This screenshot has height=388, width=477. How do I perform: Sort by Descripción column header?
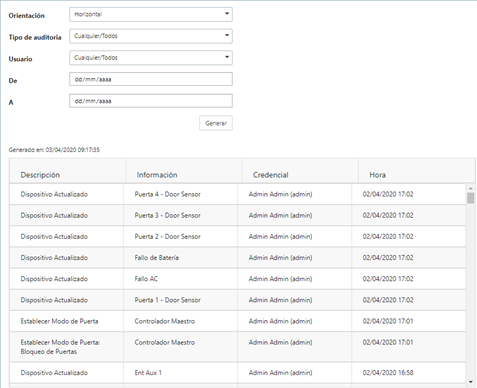click(x=40, y=175)
